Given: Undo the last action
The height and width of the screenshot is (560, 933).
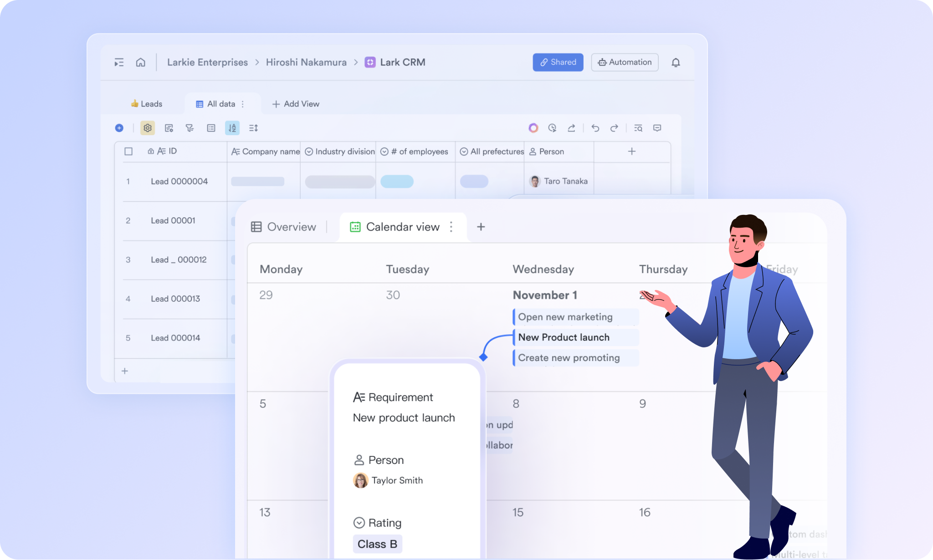Looking at the screenshot, I should [595, 128].
